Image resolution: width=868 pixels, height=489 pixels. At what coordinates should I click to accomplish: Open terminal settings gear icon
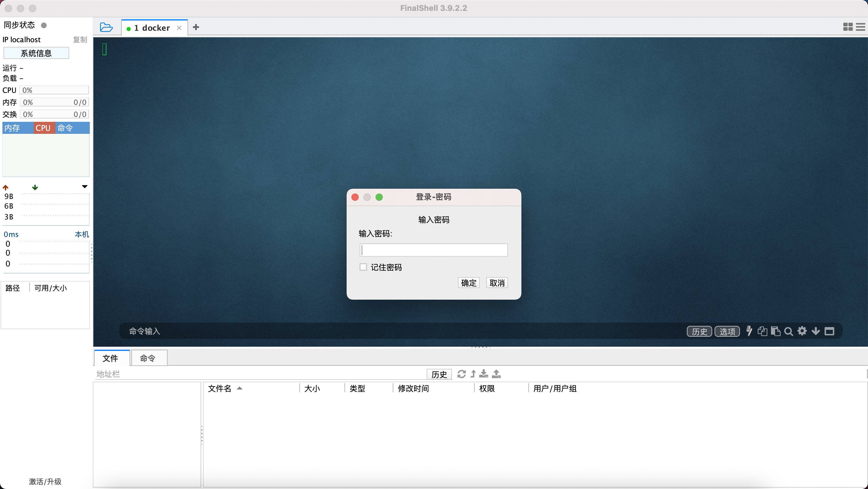[802, 331]
